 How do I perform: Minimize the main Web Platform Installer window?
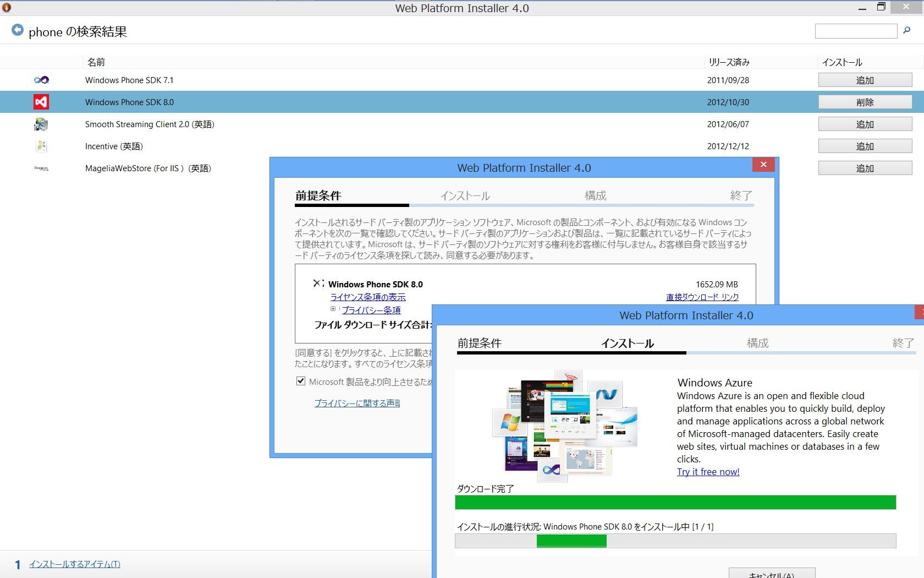point(862,8)
